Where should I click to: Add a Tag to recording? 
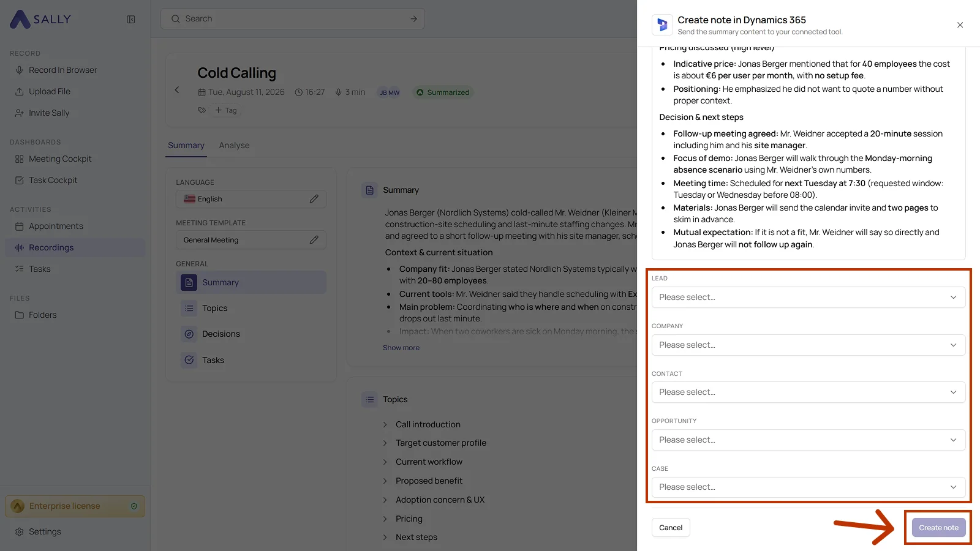tap(225, 110)
